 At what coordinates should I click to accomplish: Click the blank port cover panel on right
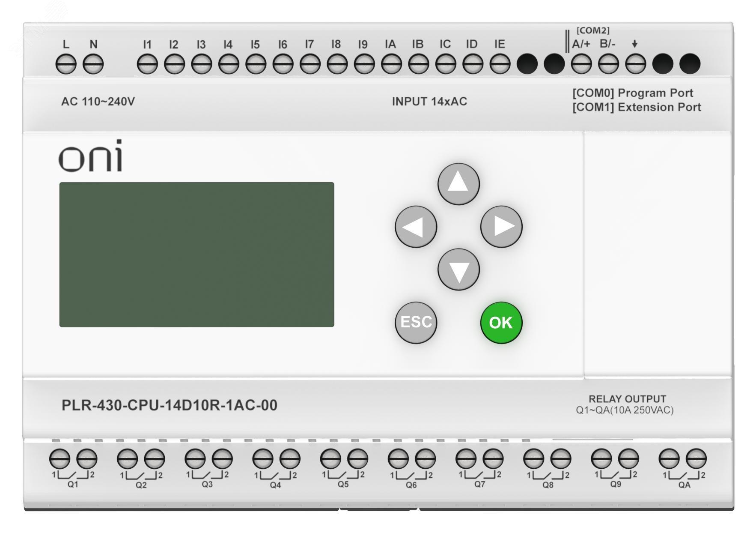(658, 255)
